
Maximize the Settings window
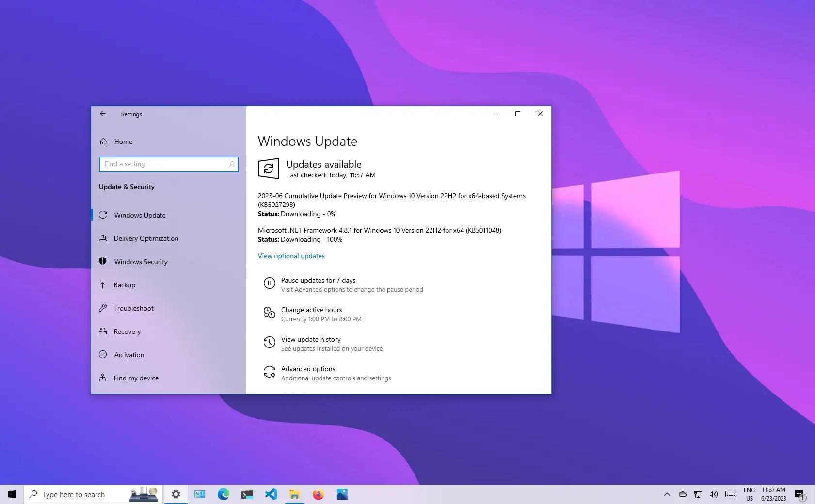518,114
